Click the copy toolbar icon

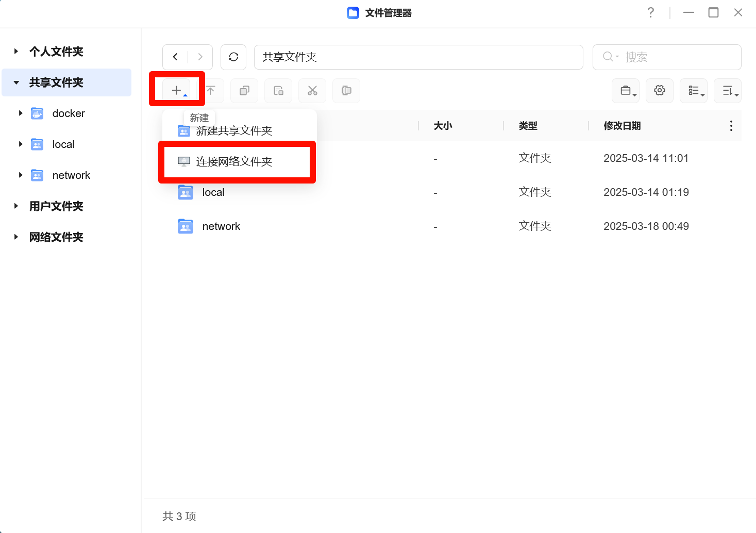[x=244, y=91]
